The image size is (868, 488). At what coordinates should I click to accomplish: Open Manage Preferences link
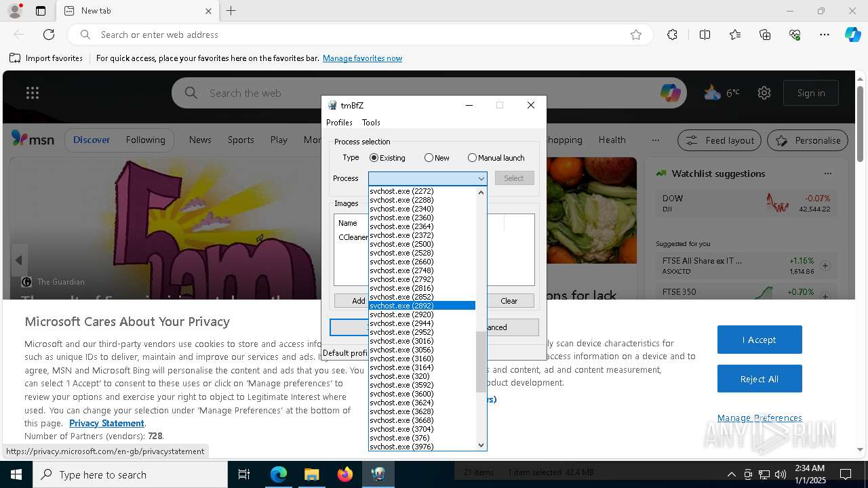(x=759, y=418)
